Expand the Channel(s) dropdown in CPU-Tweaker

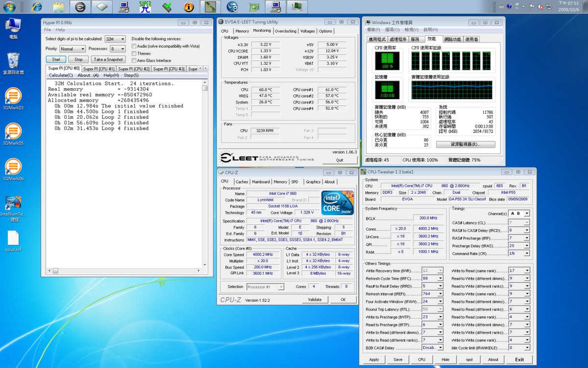point(519,213)
